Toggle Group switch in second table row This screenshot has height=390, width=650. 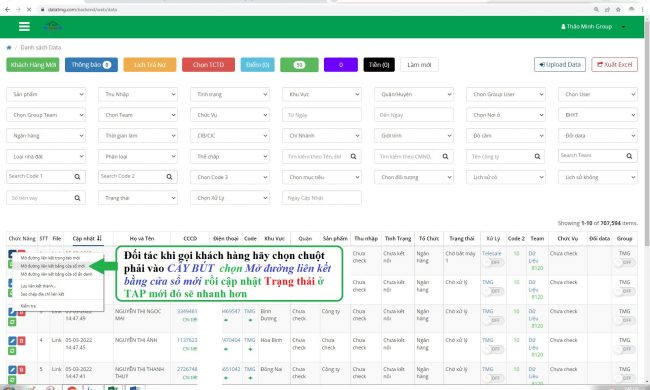point(625,291)
